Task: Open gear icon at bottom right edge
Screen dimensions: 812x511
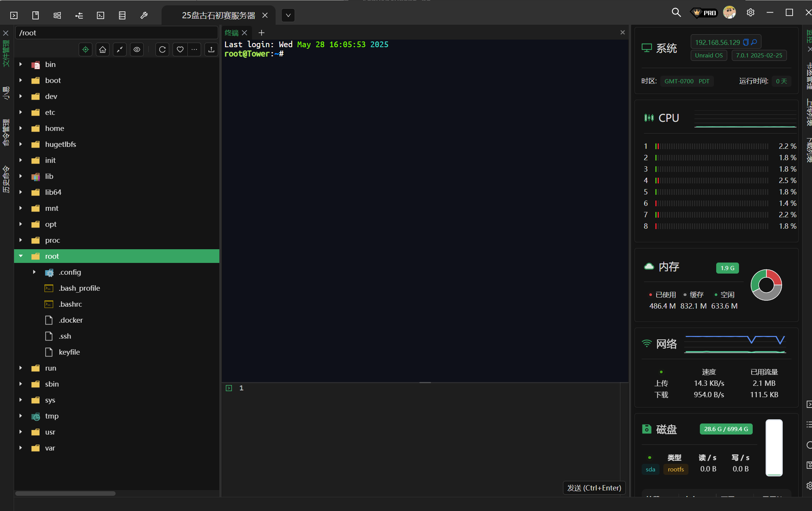Action: tap(809, 486)
